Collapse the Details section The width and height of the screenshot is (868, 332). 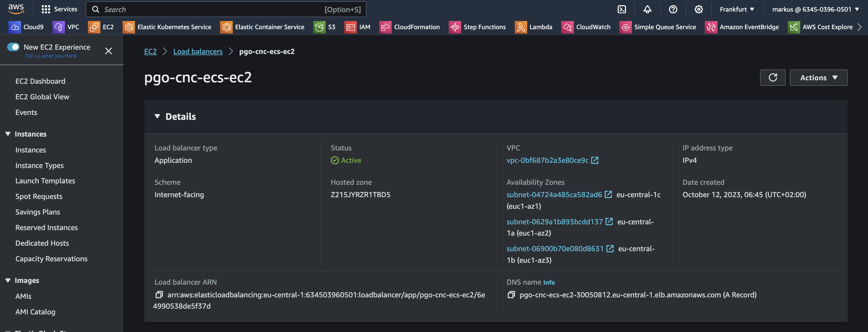pyautogui.click(x=157, y=116)
